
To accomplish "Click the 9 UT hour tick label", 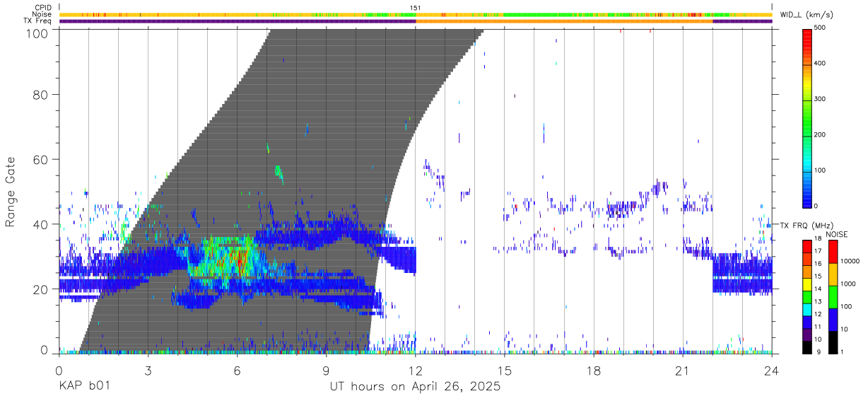I will [x=327, y=371].
